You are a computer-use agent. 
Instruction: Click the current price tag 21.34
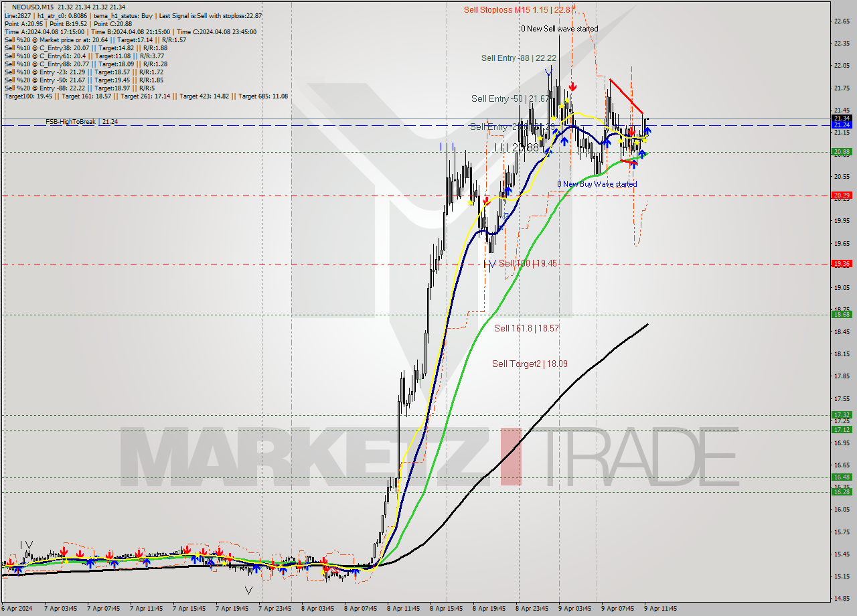pyautogui.click(x=842, y=118)
